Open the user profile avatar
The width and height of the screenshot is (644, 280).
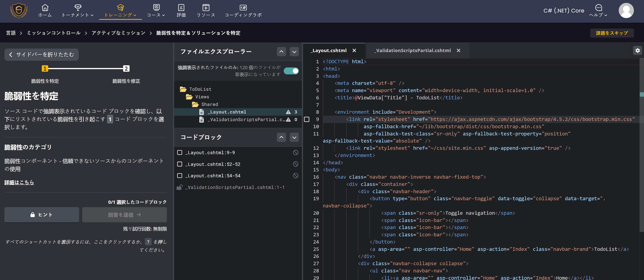pyautogui.click(x=626, y=10)
